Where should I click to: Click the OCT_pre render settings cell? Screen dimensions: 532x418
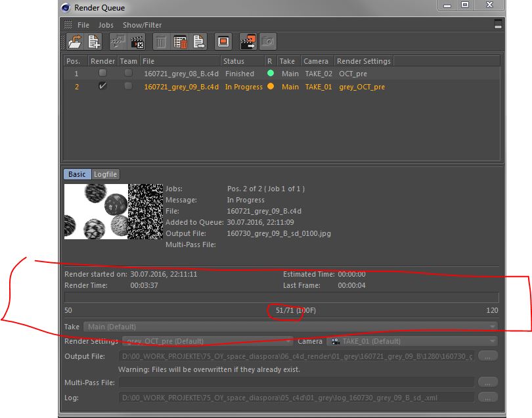pos(353,74)
